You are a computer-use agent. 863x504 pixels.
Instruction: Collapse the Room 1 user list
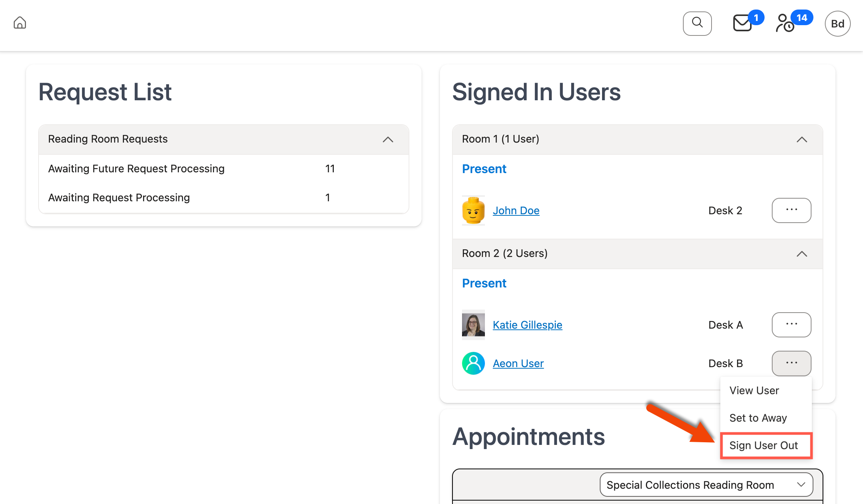[x=802, y=140]
